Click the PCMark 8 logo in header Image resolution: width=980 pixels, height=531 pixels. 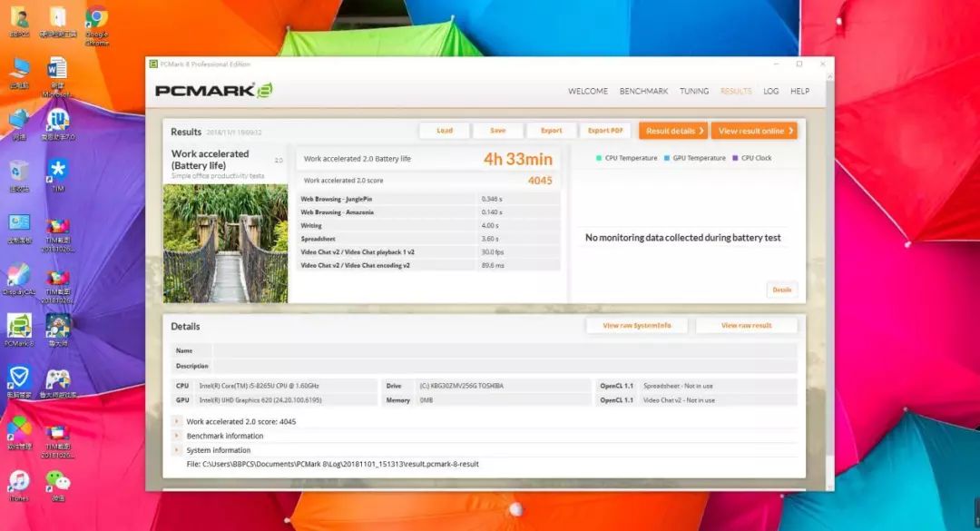click(x=214, y=90)
